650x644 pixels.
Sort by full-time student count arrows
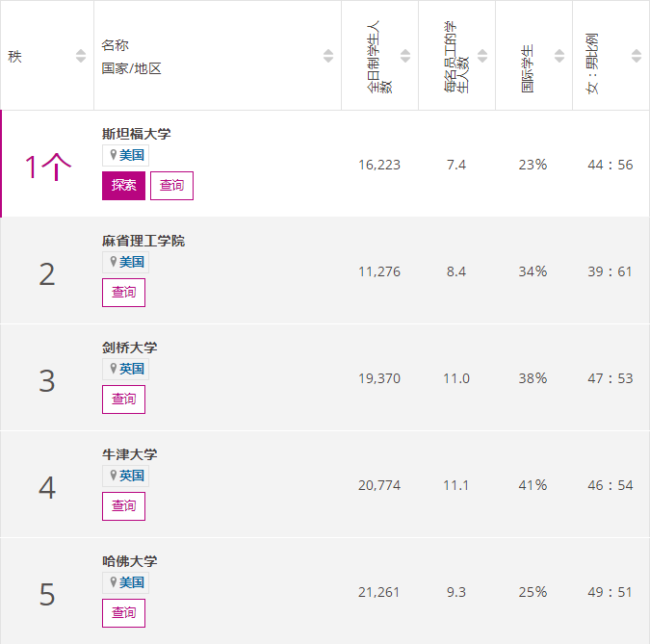(405, 57)
